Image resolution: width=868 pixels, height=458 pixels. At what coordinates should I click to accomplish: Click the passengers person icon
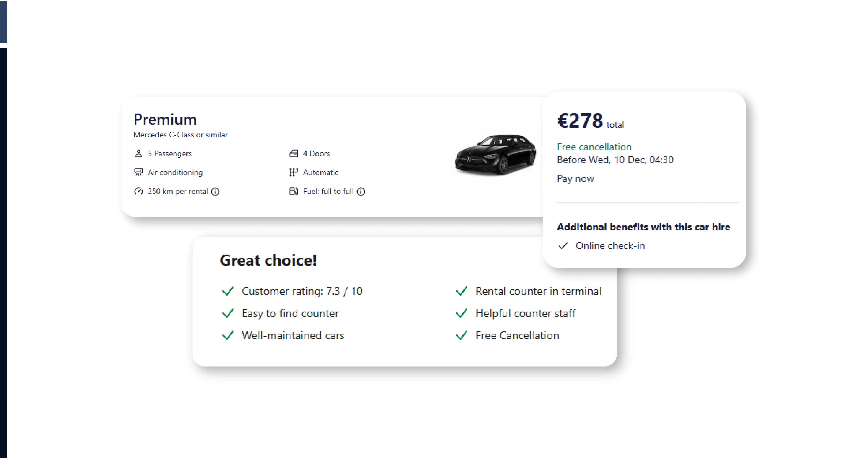[x=138, y=154]
